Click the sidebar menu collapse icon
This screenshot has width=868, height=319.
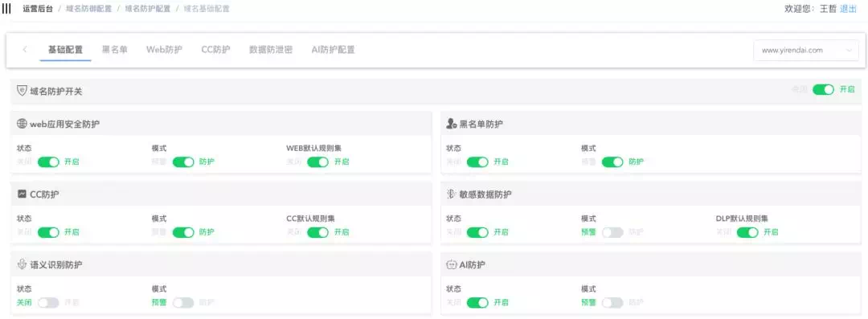[x=6, y=9]
